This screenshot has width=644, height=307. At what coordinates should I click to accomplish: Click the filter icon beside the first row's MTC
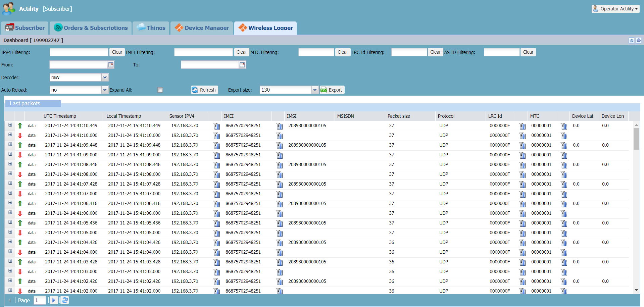pos(564,126)
